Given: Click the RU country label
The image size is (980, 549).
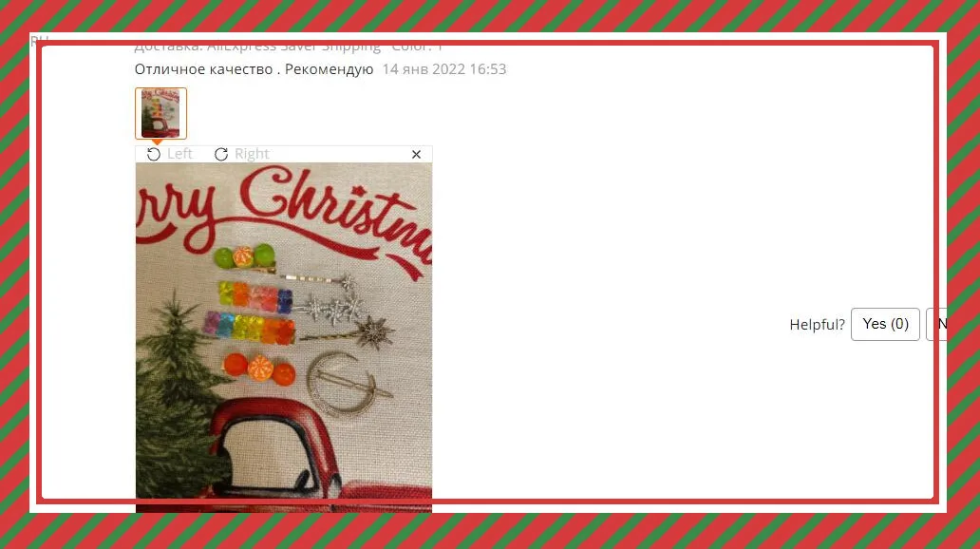Looking at the screenshot, I should [39, 41].
